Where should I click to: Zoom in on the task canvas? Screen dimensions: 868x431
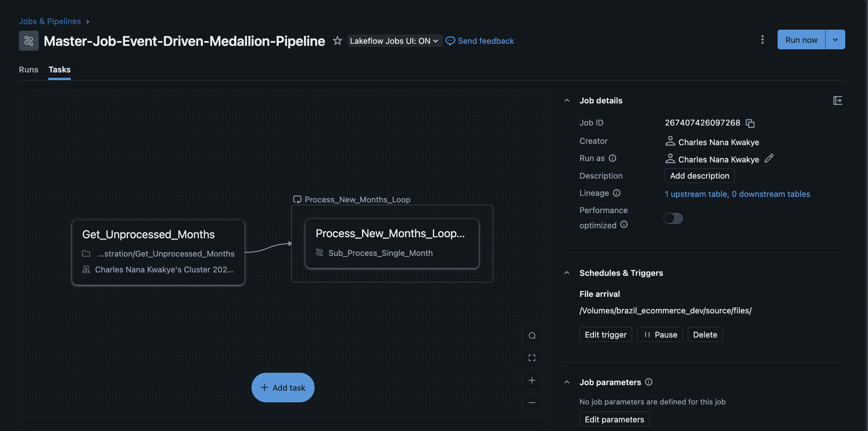[x=532, y=380]
